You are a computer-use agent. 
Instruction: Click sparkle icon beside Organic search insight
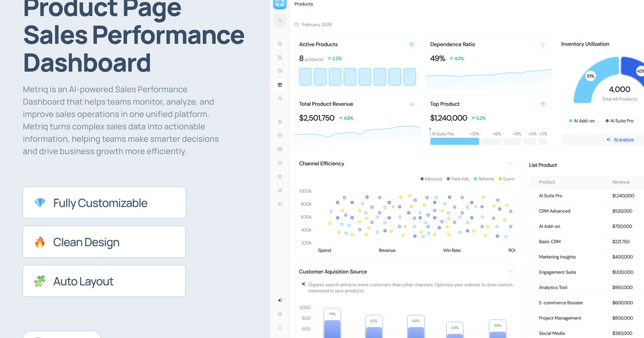tap(303, 284)
